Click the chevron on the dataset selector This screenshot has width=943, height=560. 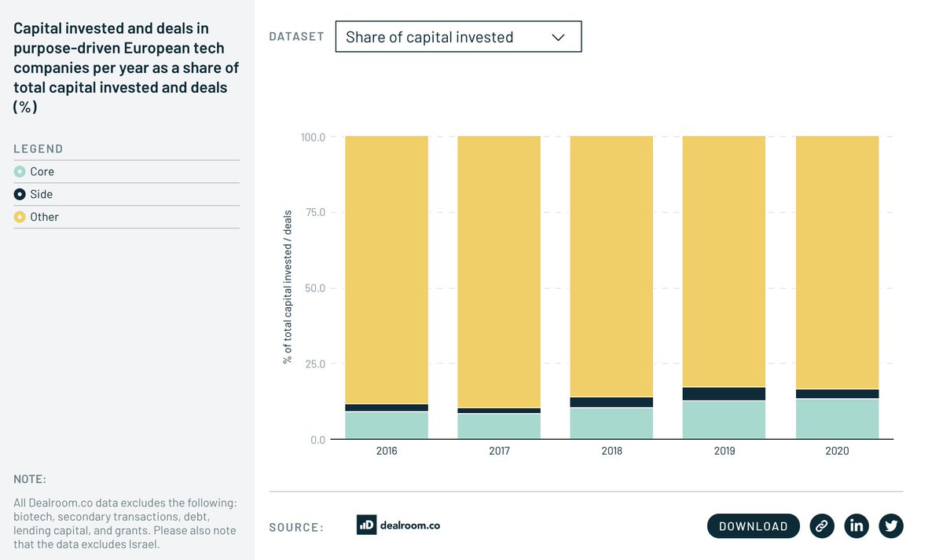pos(558,36)
